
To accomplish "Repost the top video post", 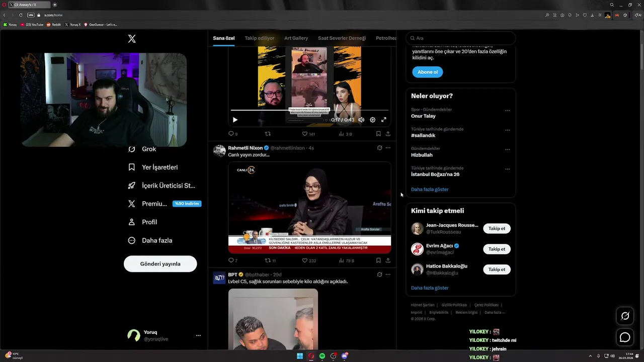I will click(x=268, y=134).
